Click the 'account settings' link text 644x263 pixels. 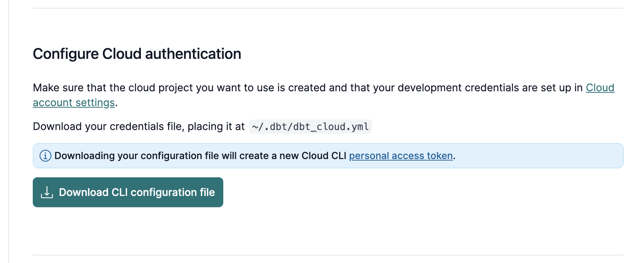pos(74,102)
